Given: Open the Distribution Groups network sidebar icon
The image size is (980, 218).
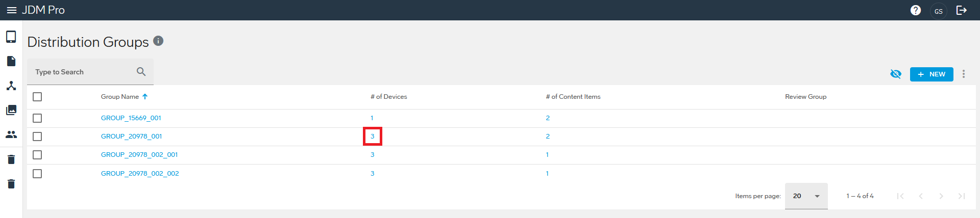Looking at the screenshot, I should coord(11,86).
